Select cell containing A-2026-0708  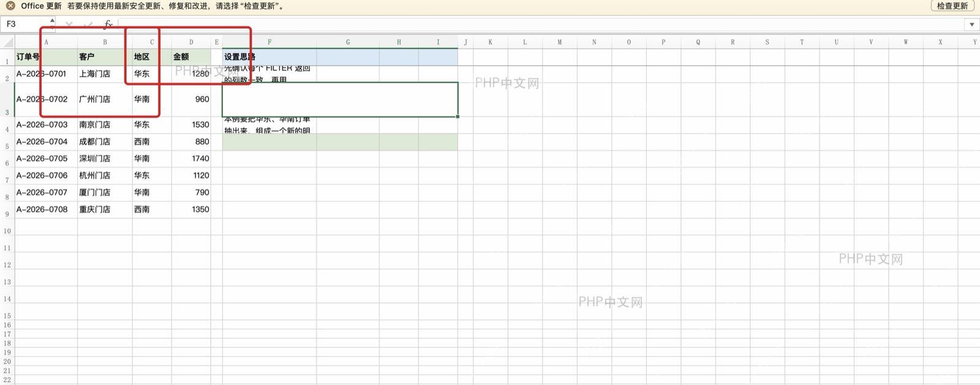tap(46, 209)
